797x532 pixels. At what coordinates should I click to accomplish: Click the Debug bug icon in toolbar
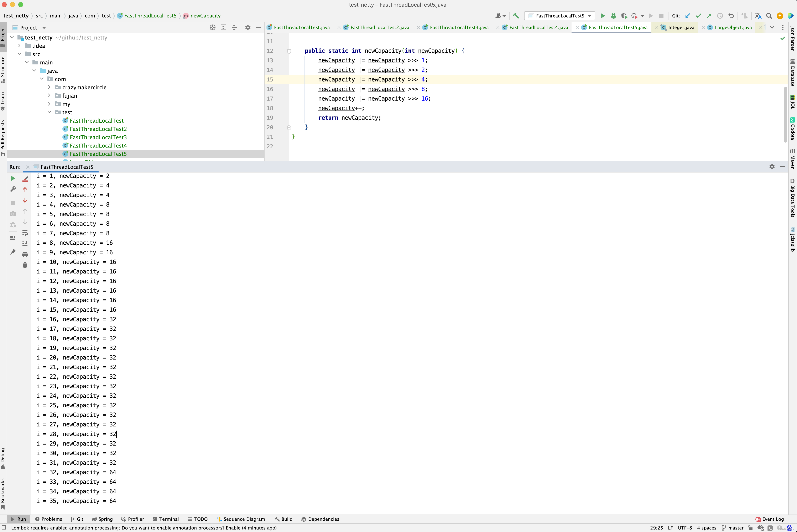(613, 16)
